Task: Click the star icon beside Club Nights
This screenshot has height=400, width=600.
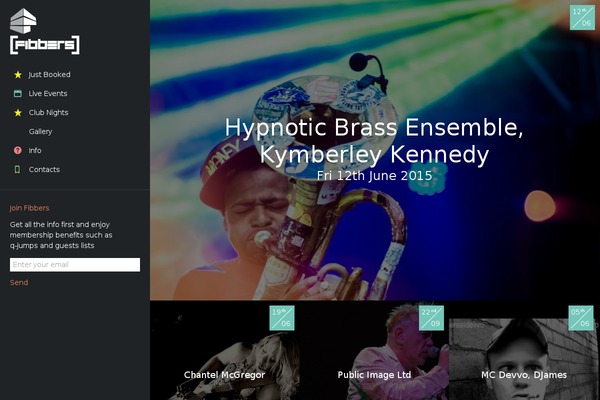Action: [x=18, y=113]
